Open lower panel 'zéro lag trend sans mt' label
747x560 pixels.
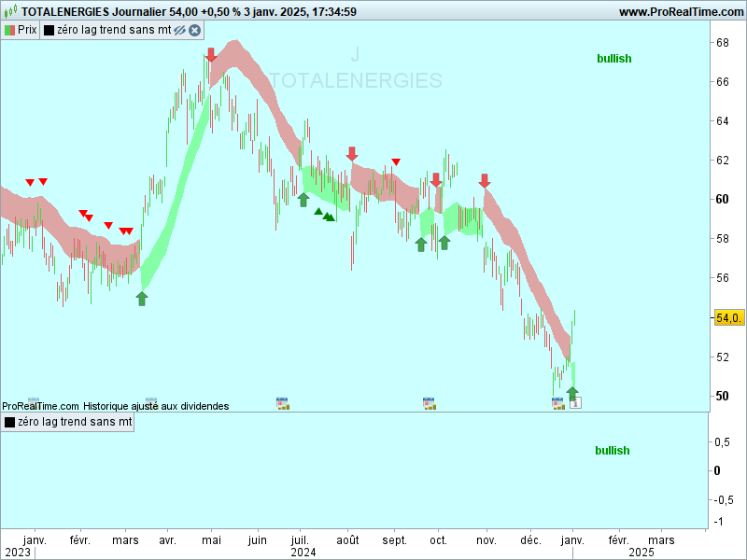tap(75, 422)
